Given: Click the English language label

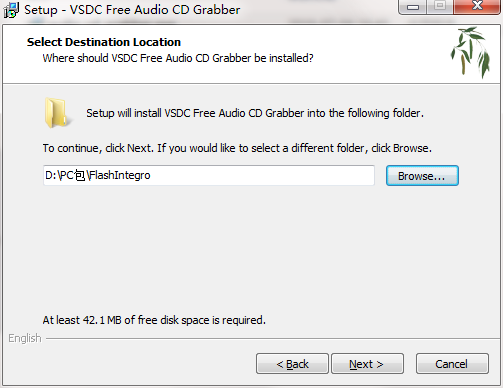Looking at the screenshot, I should pyautogui.click(x=25, y=338).
